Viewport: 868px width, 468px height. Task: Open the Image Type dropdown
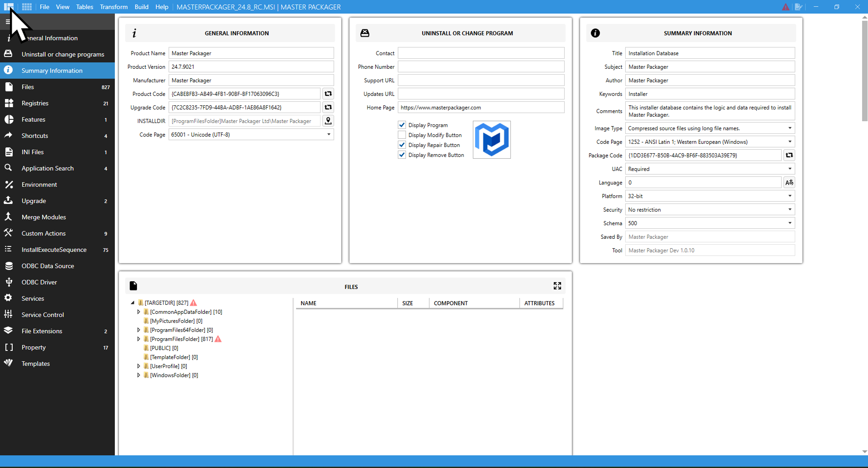pos(790,128)
